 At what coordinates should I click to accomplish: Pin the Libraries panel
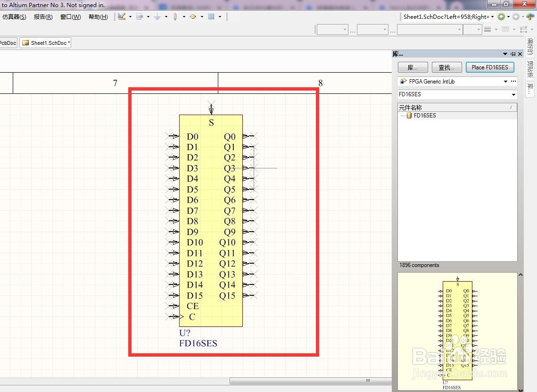click(x=512, y=54)
